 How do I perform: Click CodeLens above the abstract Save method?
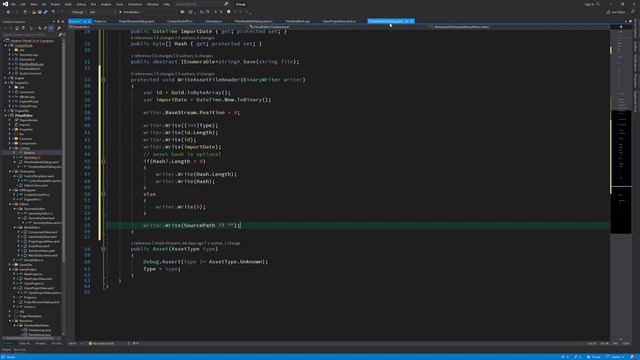tap(171, 56)
